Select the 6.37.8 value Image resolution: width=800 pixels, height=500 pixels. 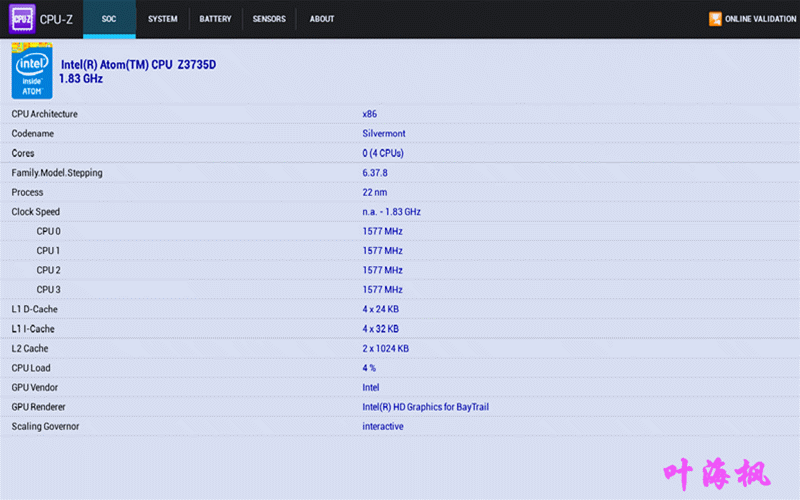[x=374, y=173]
